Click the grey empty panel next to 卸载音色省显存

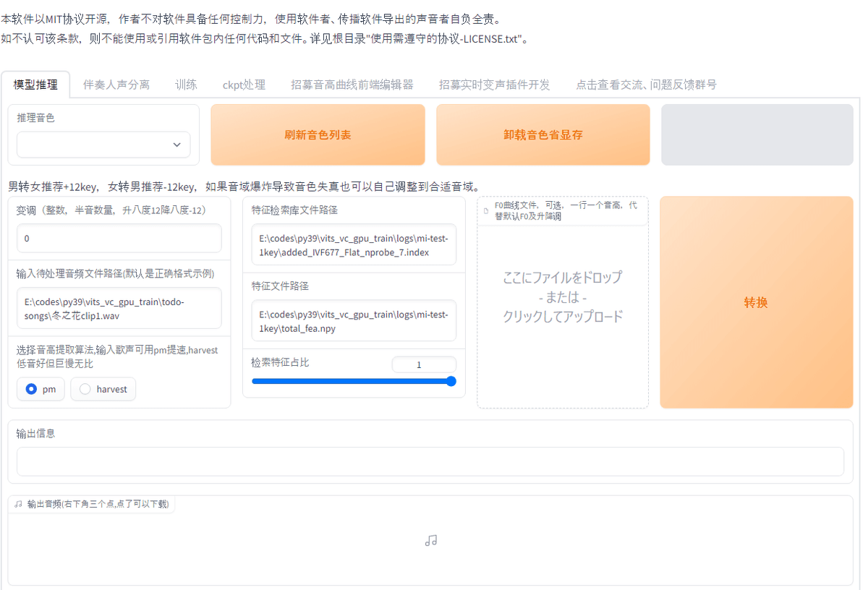click(757, 134)
